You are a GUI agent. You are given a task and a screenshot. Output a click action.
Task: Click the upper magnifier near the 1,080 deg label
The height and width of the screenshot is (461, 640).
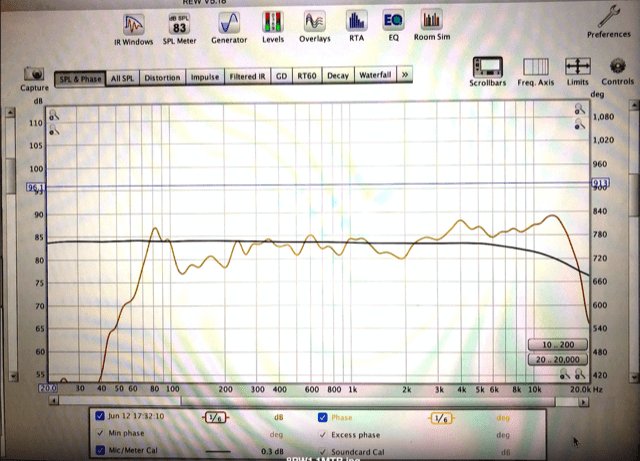pyautogui.click(x=580, y=109)
